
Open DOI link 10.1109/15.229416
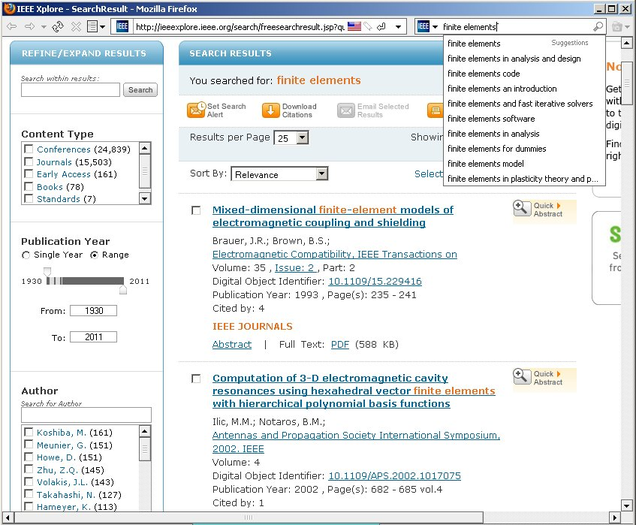point(375,281)
